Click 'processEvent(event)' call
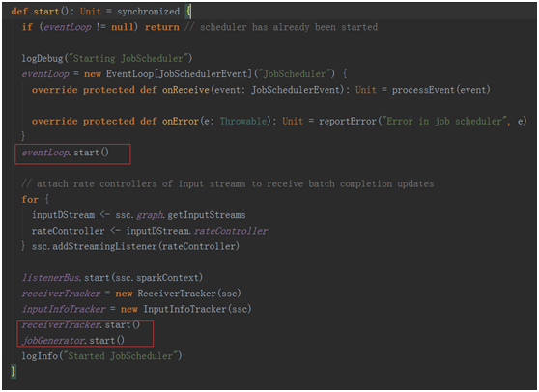The height and width of the screenshot is (392, 539). coord(441,90)
